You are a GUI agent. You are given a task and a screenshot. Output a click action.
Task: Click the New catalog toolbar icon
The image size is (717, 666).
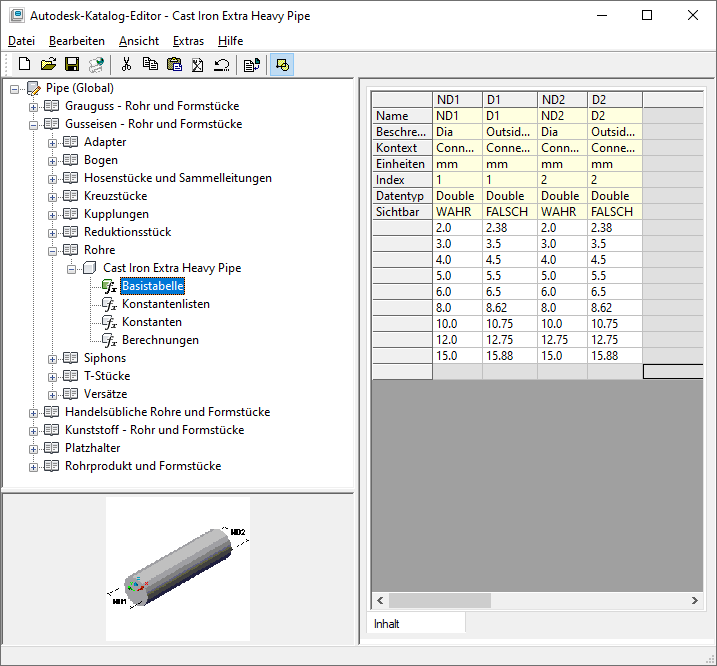(x=24, y=64)
